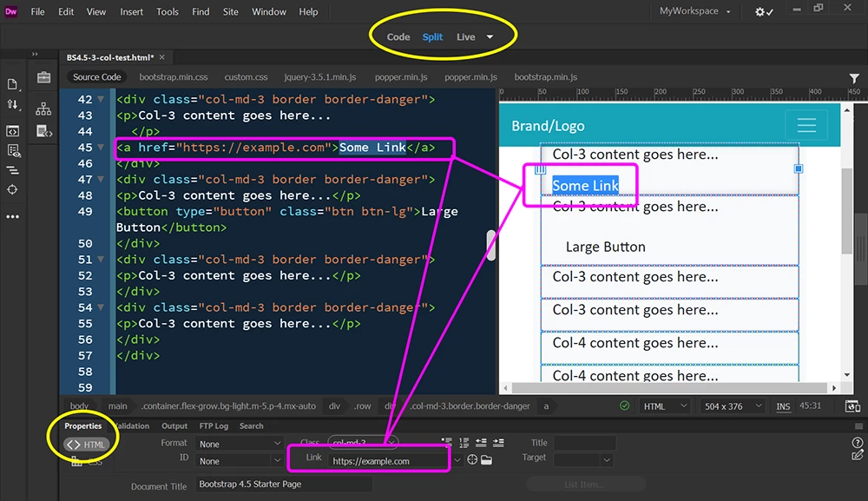
Task: Click the Some Link hyperlink in live preview
Action: [585, 186]
